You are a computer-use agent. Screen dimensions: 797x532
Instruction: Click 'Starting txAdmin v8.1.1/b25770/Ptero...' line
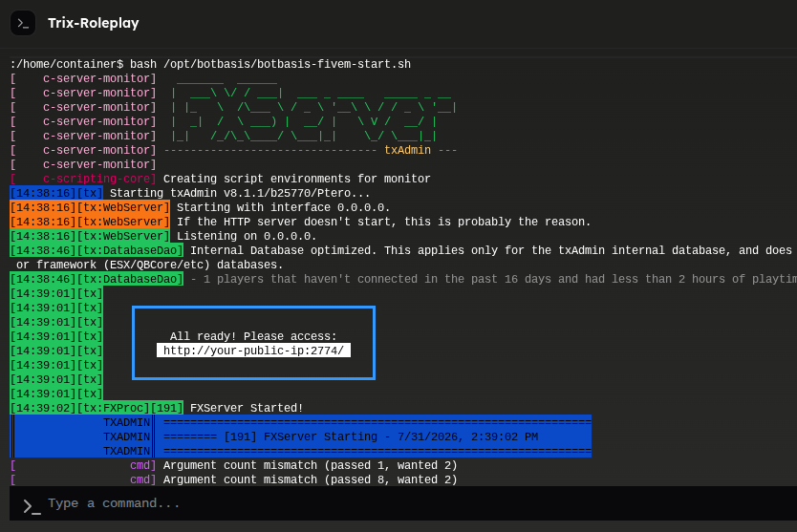(240, 193)
